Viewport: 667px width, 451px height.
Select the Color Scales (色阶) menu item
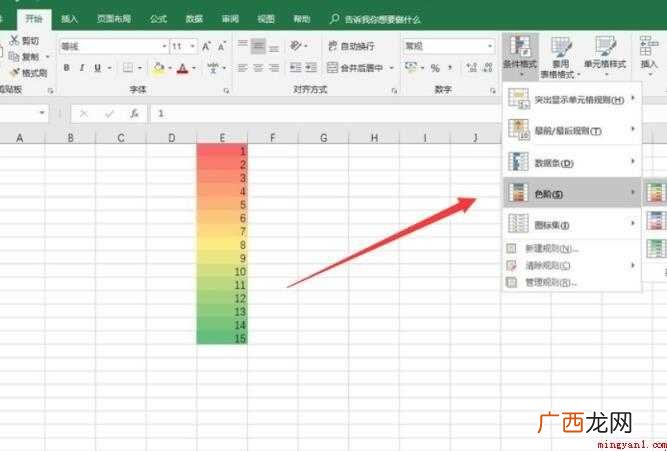[572, 194]
